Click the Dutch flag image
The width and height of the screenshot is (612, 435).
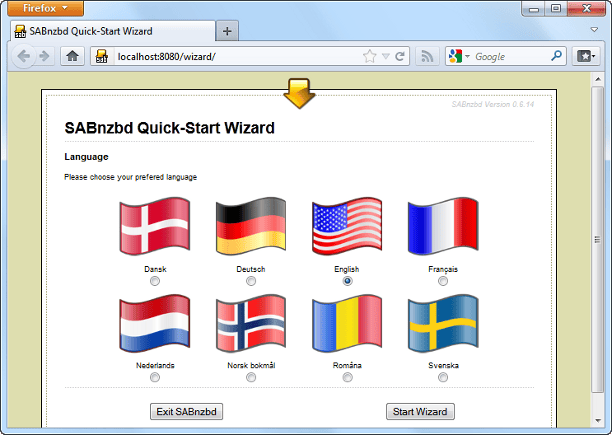point(155,323)
